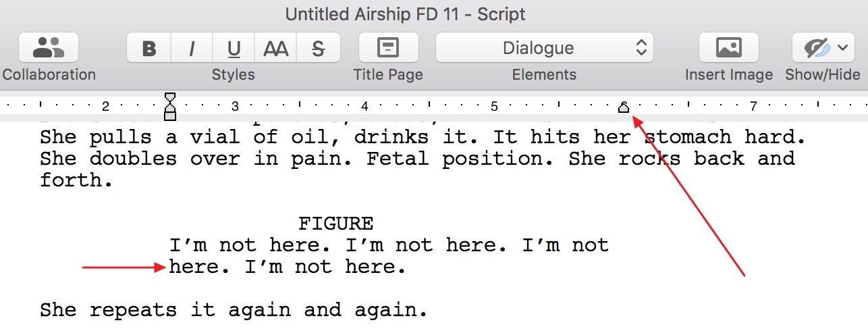
Task: Click the ruler at the 4 mark
Action: pyautogui.click(x=364, y=106)
